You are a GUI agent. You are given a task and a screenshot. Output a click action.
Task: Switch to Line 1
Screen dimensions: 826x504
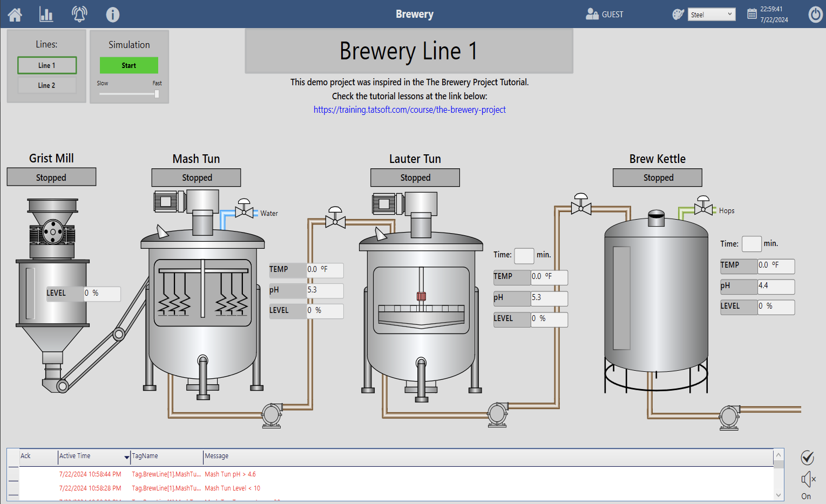click(x=47, y=65)
